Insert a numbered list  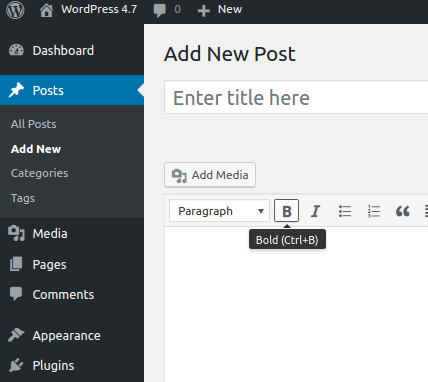click(374, 211)
